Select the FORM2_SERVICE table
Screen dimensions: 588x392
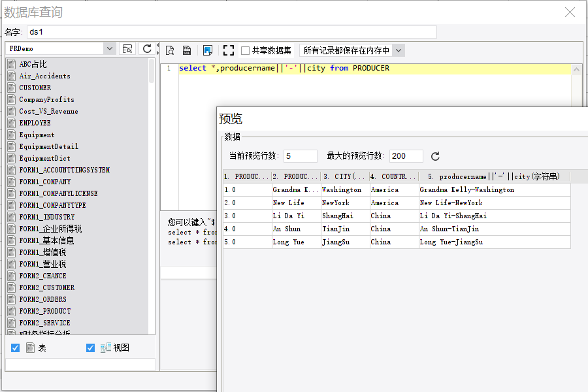point(44,323)
